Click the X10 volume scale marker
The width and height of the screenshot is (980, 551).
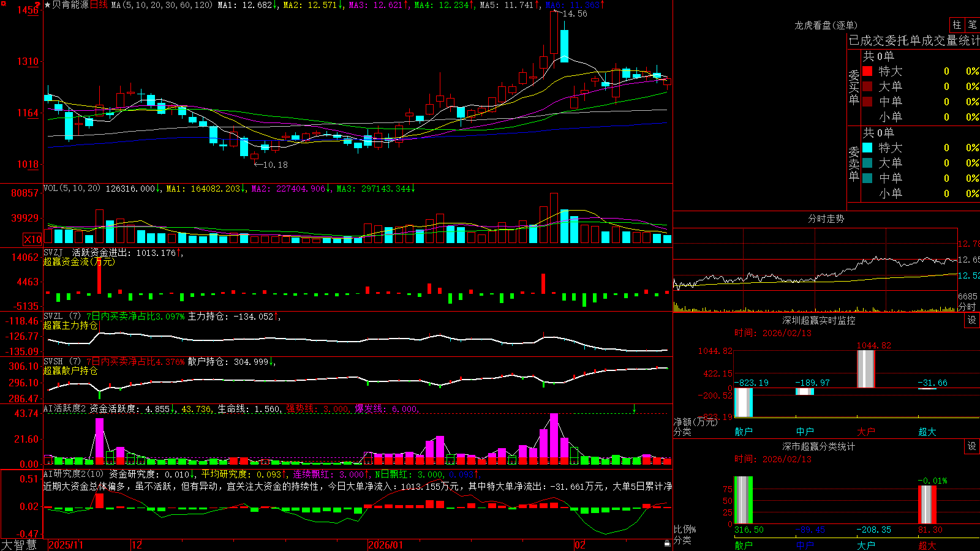pyautogui.click(x=32, y=239)
